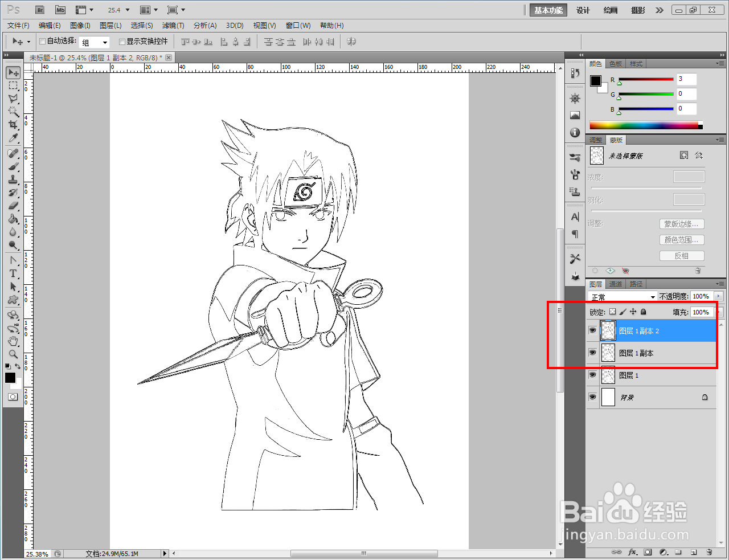Select the History Brush tool
The width and height of the screenshot is (729, 560).
pyautogui.click(x=13, y=193)
